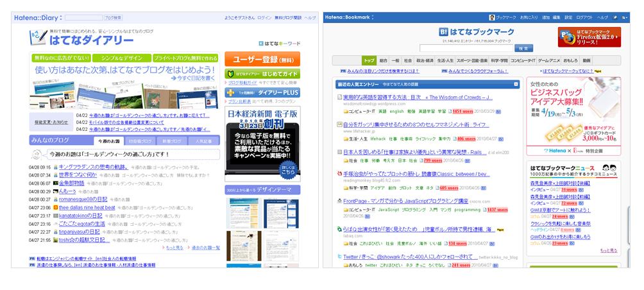
Task: Open the Firefox拡張2.0 release banner
Action: (x=589, y=37)
